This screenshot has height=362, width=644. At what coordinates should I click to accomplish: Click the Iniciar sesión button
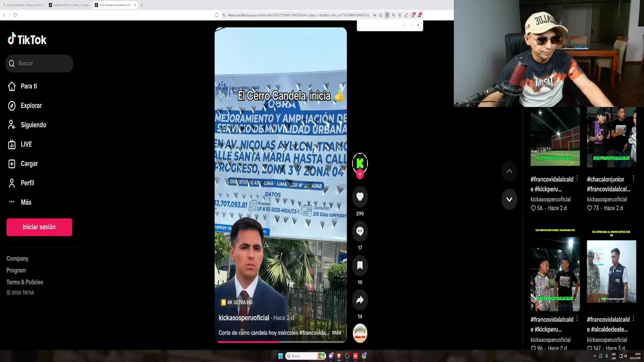point(39,227)
